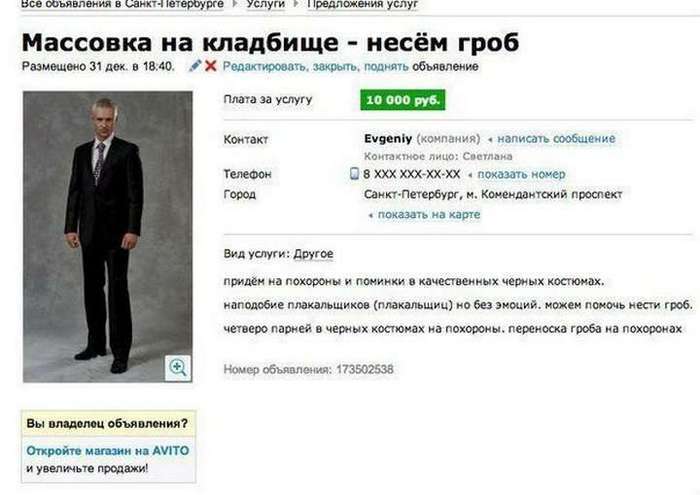The image size is (700, 495).
Task: Open the 'Редактировать' link
Action: coord(264,67)
